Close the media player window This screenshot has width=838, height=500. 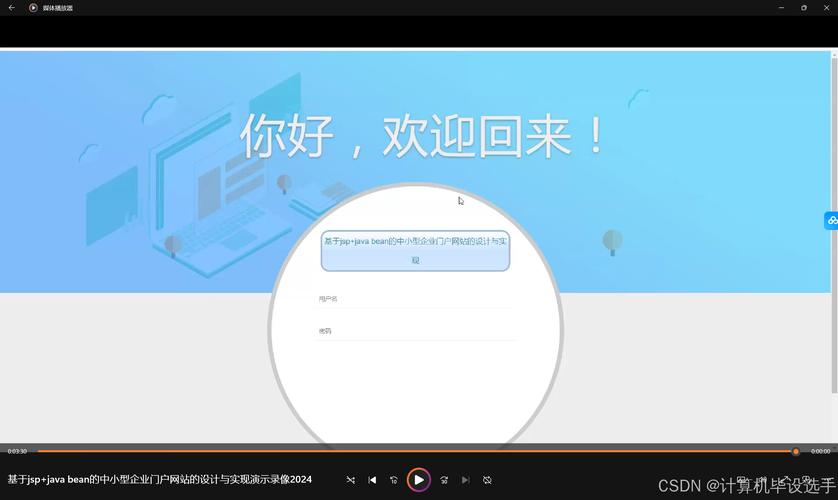point(826,7)
